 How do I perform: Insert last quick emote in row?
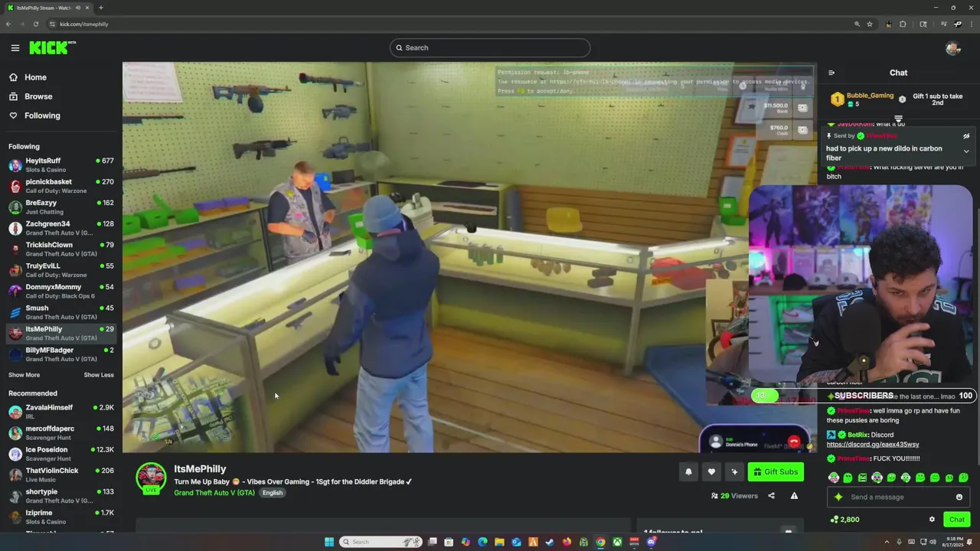pos(964,478)
